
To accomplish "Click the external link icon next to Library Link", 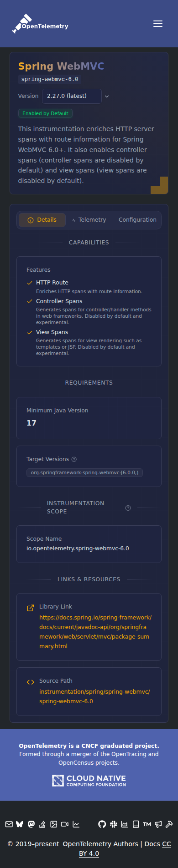I will [x=31, y=608].
